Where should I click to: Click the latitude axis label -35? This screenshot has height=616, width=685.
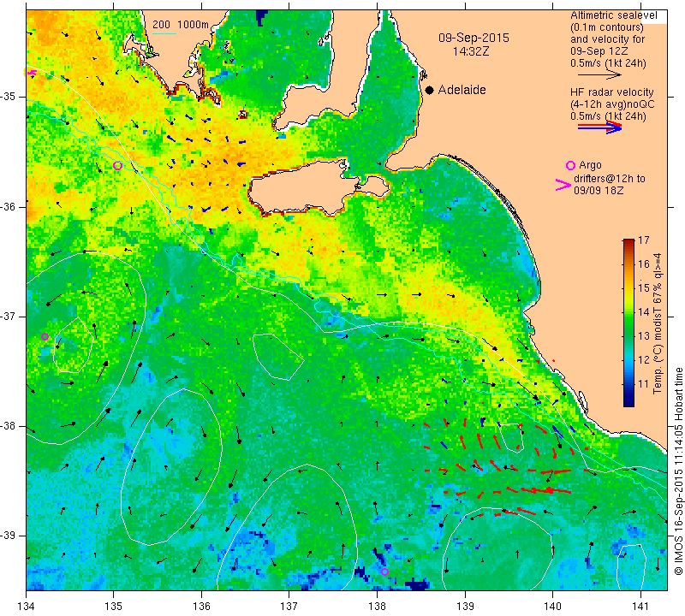coord(9,97)
